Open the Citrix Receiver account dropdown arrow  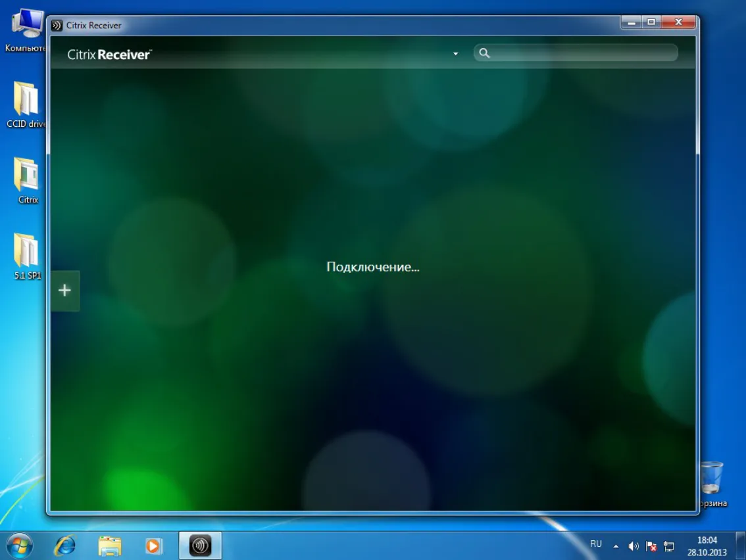point(455,54)
